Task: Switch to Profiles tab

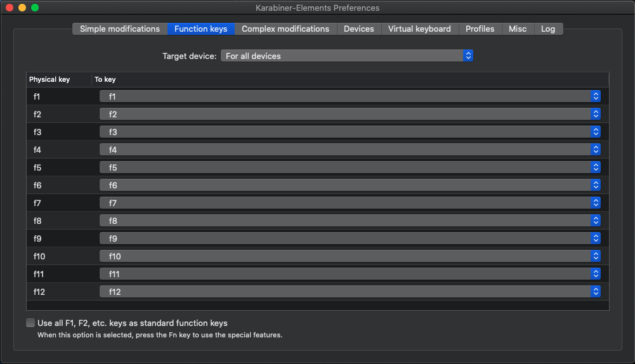Action: coord(480,29)
